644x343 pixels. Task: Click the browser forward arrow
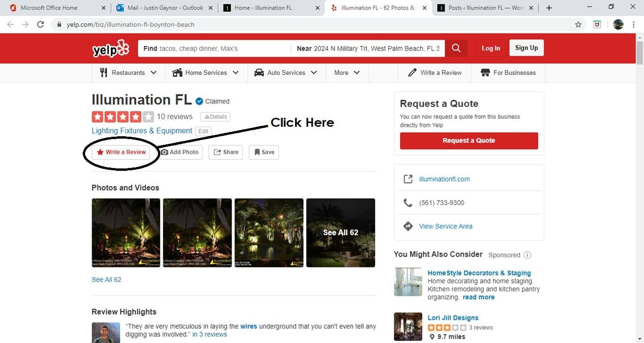(25, 24)
